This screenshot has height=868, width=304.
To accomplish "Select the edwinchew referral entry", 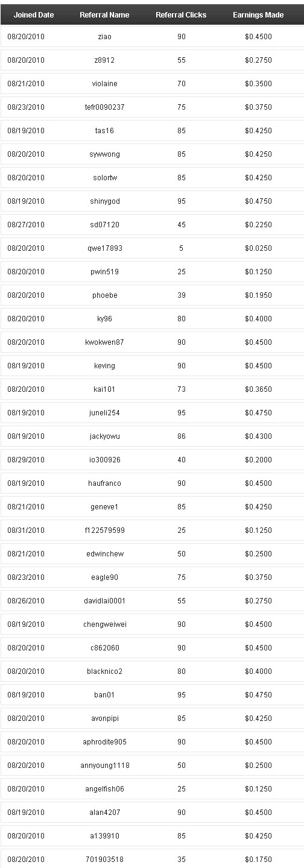I will point(152,554).
